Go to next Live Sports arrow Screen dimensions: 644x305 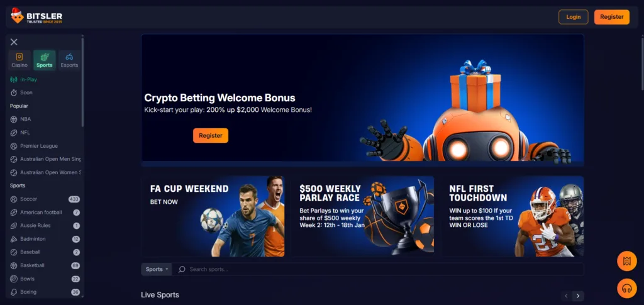pyautogui.click(x=579, y=296)
